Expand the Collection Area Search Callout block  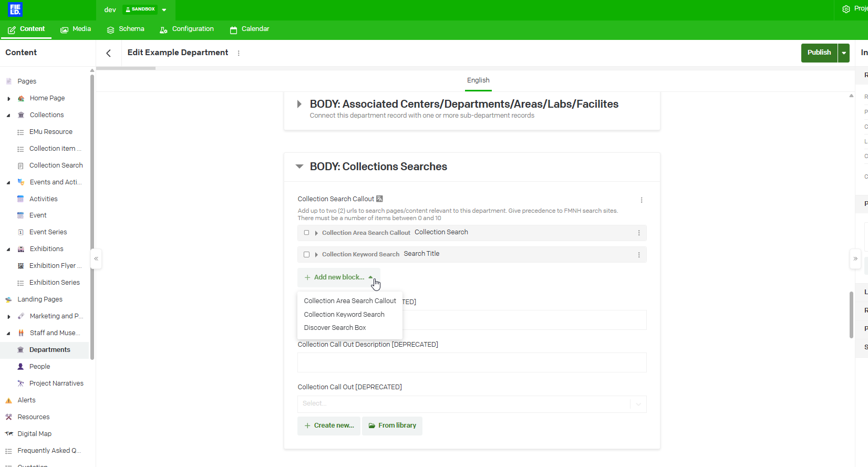(316, 233)
